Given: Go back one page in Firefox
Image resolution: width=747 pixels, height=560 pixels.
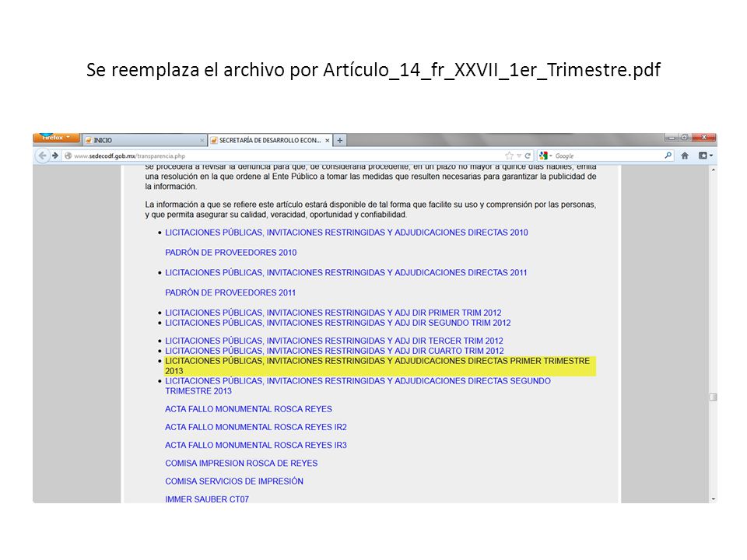Looking at the screenshot, I should click(42, 156).
